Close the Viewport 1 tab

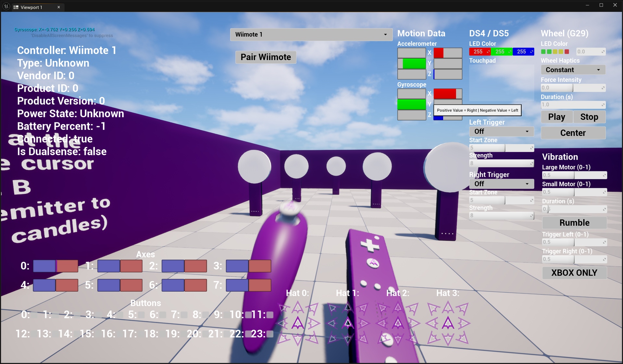tap(59, 7)
